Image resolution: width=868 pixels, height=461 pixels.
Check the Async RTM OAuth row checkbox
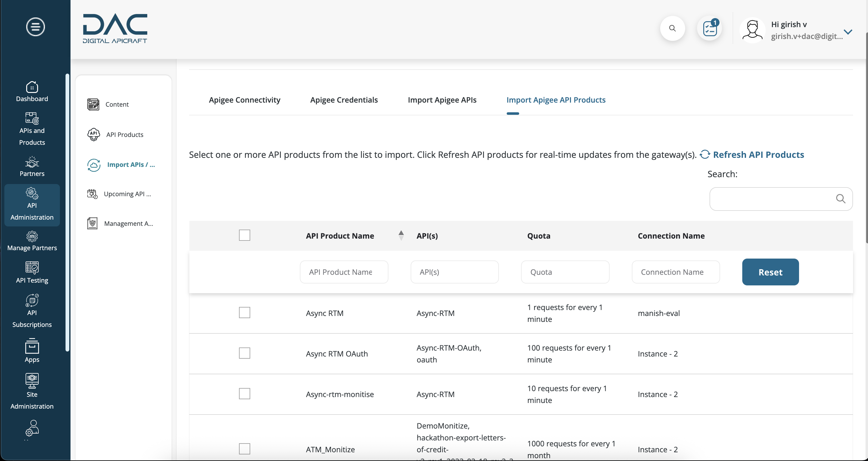click(x=244, y=353)
